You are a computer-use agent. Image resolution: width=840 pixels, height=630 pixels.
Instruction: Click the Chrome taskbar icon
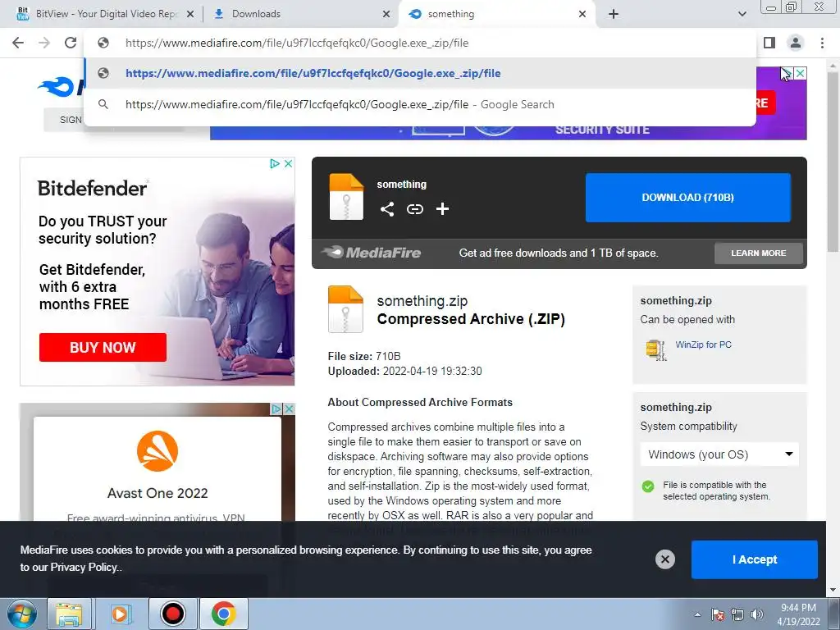pyautogui.click(x=223, y=614)
